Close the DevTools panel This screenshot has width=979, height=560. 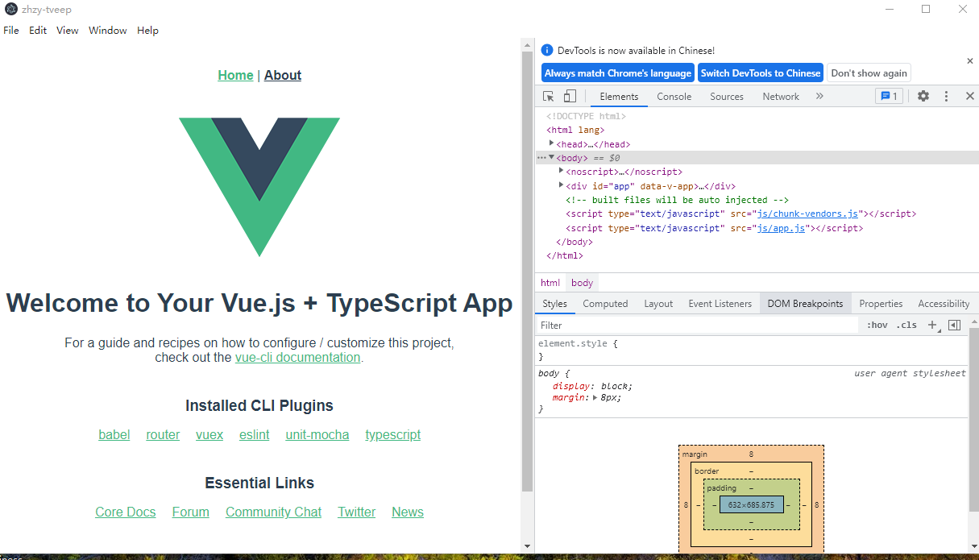969,96
